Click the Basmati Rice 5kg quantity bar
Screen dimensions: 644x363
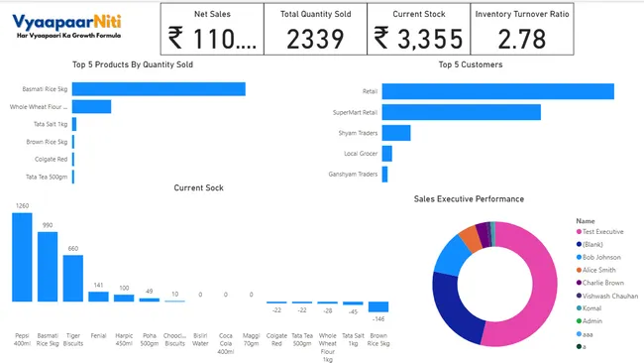tap(159, 89)
